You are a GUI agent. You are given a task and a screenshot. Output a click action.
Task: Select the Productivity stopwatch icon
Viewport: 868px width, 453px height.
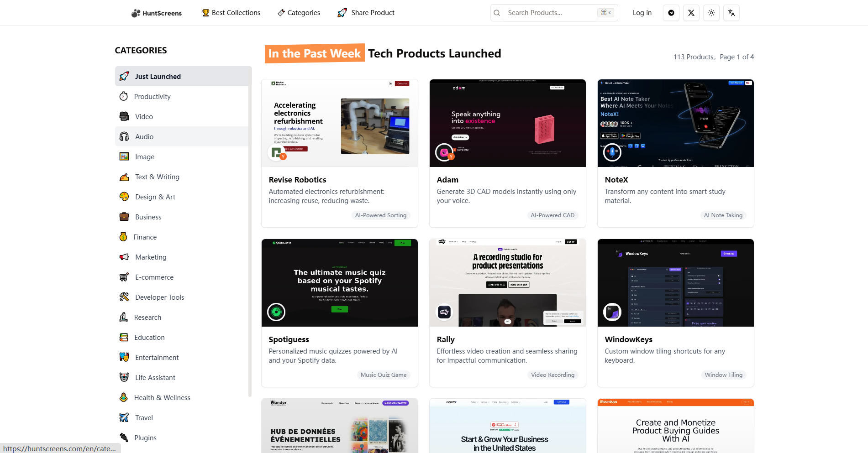(124, 96)
